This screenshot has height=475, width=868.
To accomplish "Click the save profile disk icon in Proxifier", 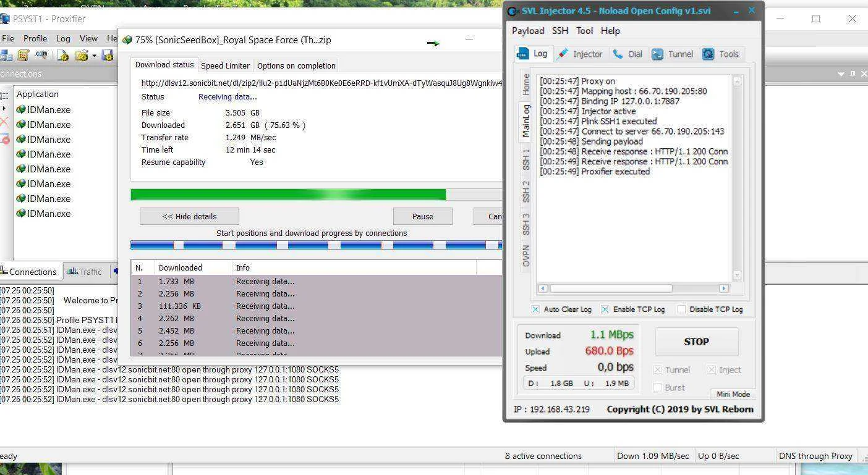I will coord(108,56).
